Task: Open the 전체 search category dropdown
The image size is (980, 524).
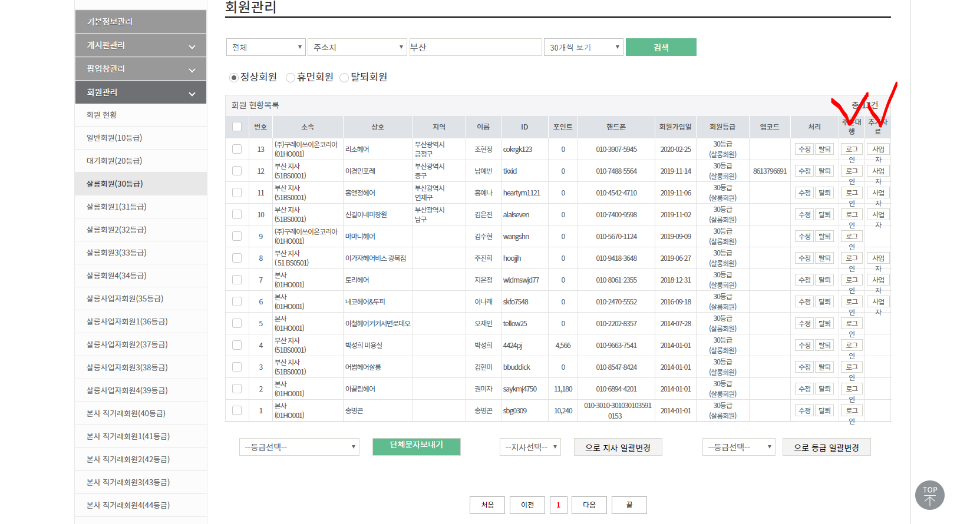Action: tap(266, 47)
